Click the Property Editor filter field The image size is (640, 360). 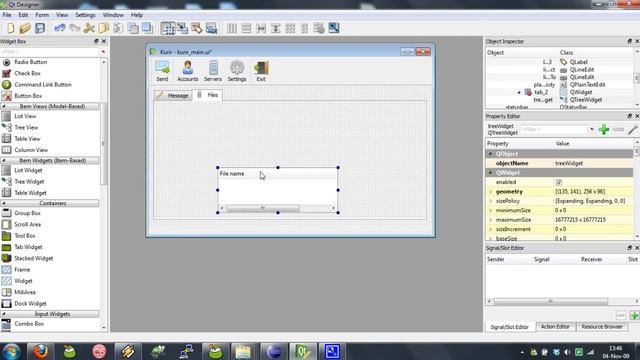[x=554, y=129]
